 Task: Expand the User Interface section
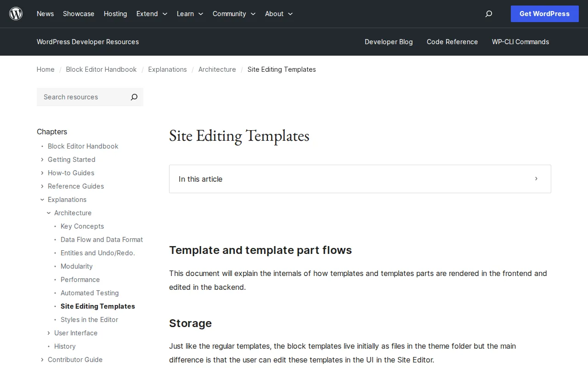pos(48,333)
